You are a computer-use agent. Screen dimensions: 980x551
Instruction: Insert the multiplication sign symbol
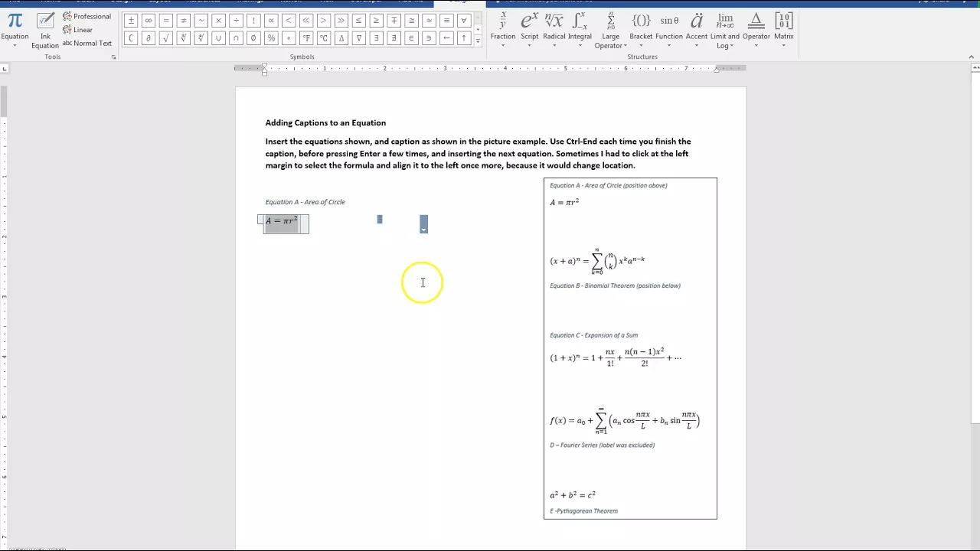point(219,21)
